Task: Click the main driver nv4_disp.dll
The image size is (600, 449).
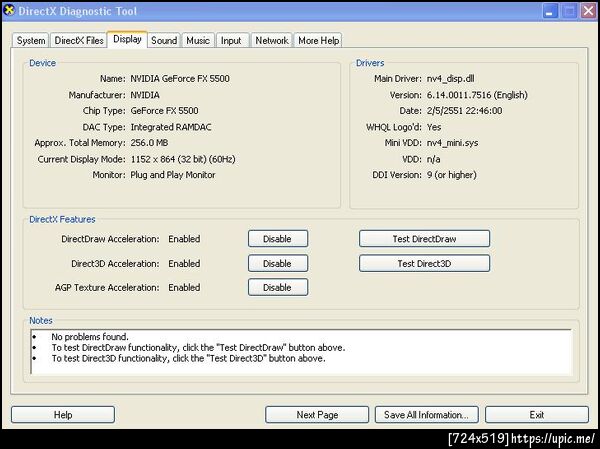Action: (x=450, y=78)
